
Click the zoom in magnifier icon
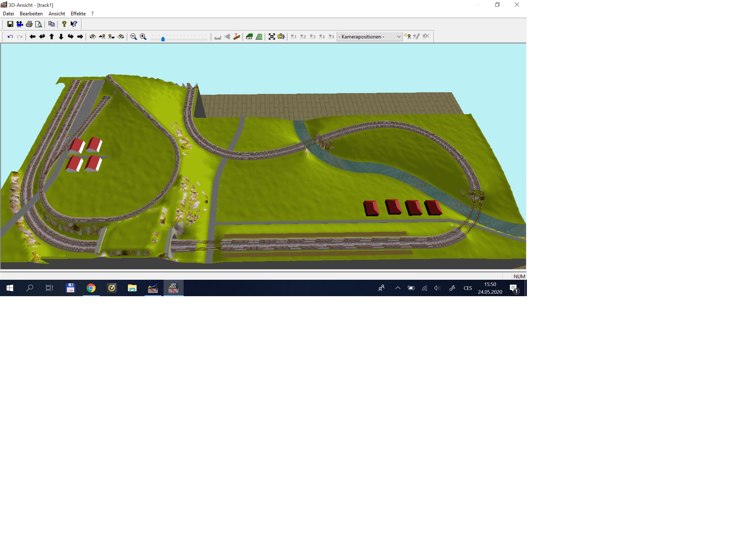pos(143,36)
